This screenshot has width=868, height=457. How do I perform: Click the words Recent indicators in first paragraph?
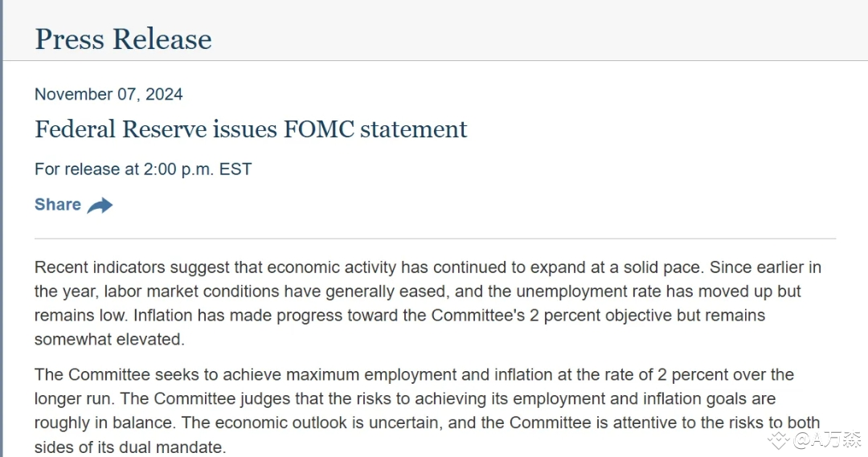pos(97,267)
